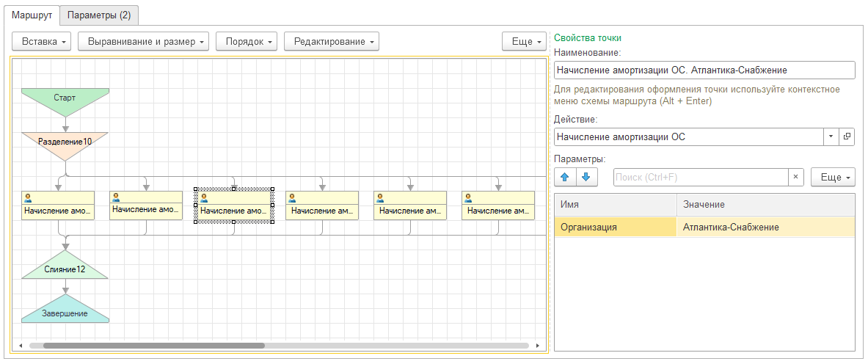Open the Вставка dropdown menu
Image resolution: width=868 pixels, height=364 pixels.
[42, 41]
